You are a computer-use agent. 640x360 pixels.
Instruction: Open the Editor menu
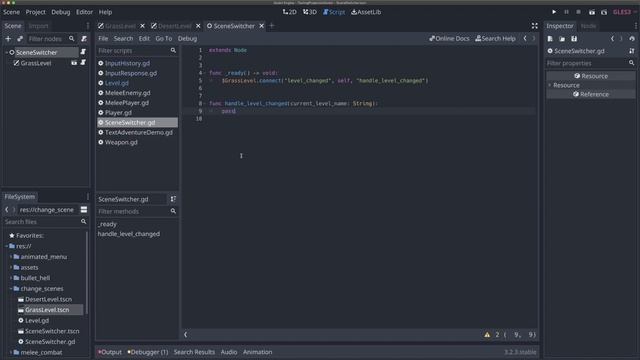click(84, 12)
